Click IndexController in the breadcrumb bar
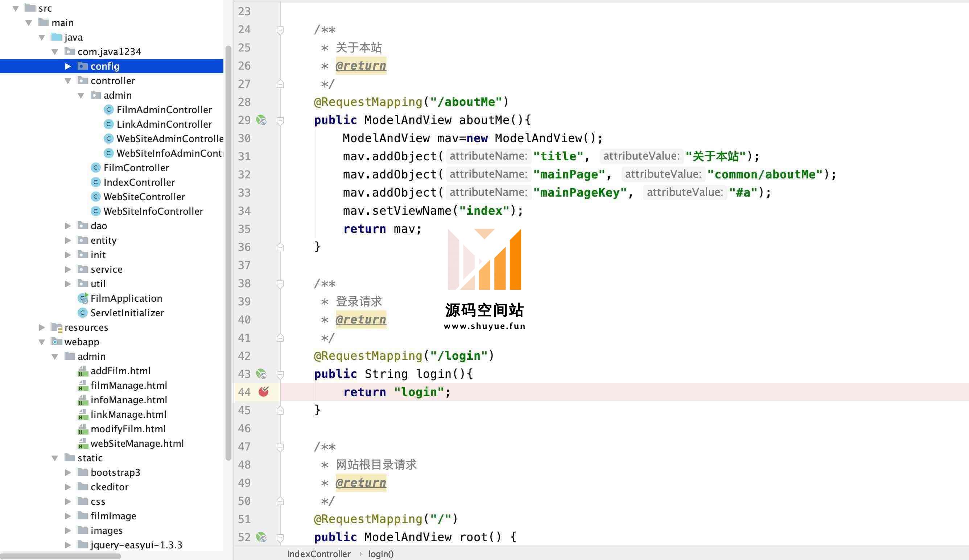 coord(319,554)
